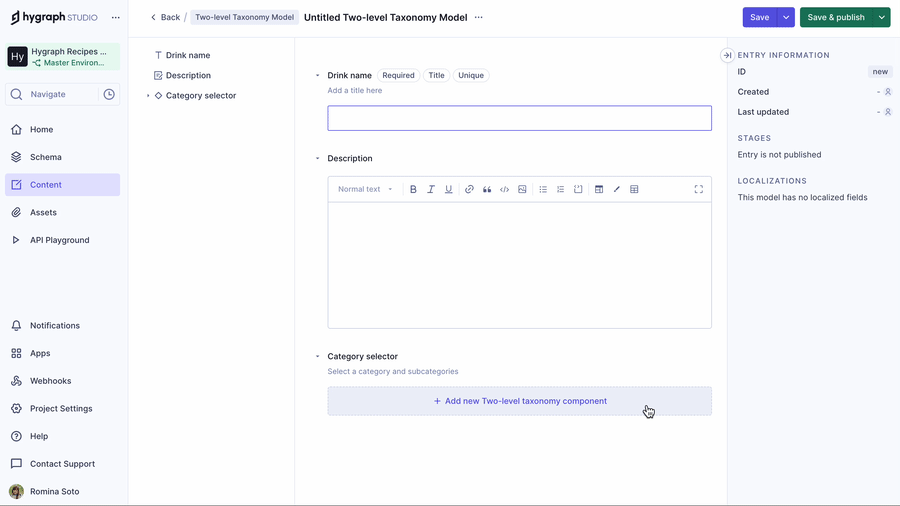Open Schema from the left sidebar

click(x=45, y=157)
